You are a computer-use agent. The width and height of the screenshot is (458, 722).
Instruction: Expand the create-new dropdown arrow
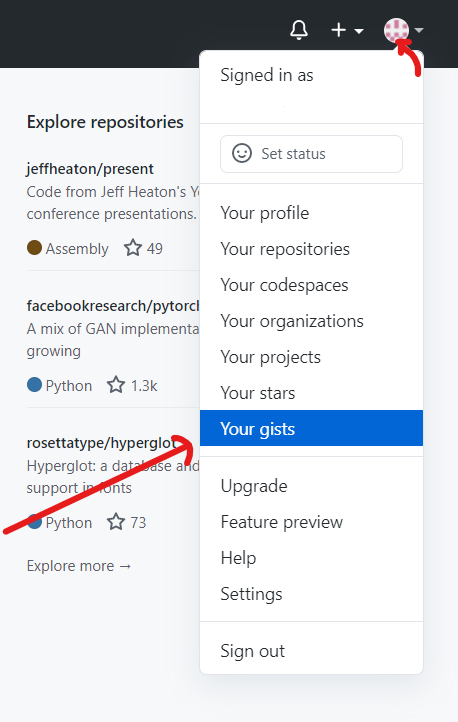[x=359, y=31]
